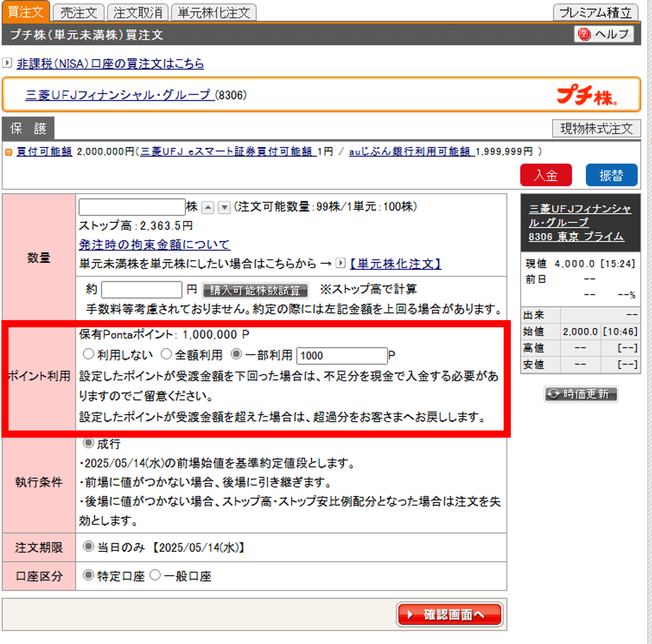652x644 pixels.
Task: Open 三菱UFJ eスマート証券買付可能額 link
Action: pos(228,151)
